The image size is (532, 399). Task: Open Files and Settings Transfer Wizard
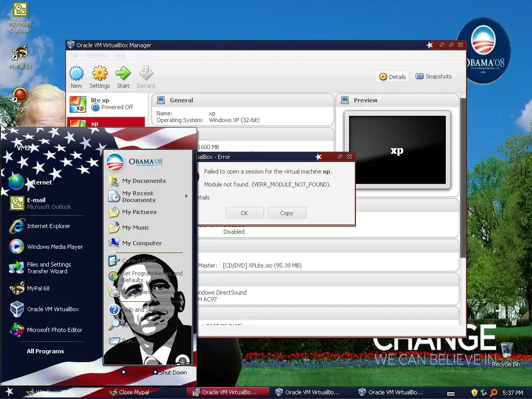pyautogui.click(x=41, y=268)
